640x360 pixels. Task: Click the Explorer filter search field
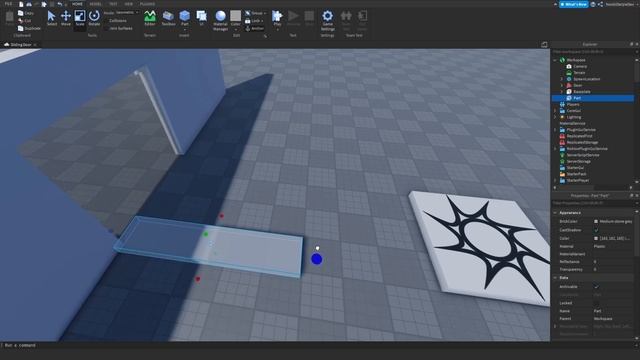click(592, 52)
